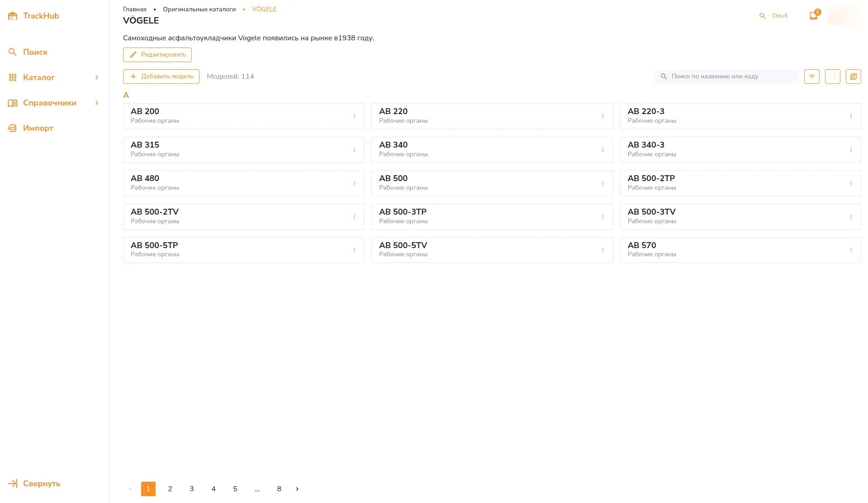Open the AB 500-2TV model card
This screenshot has width=868, height=503.
pyautogui.click(x=243, y=217)
